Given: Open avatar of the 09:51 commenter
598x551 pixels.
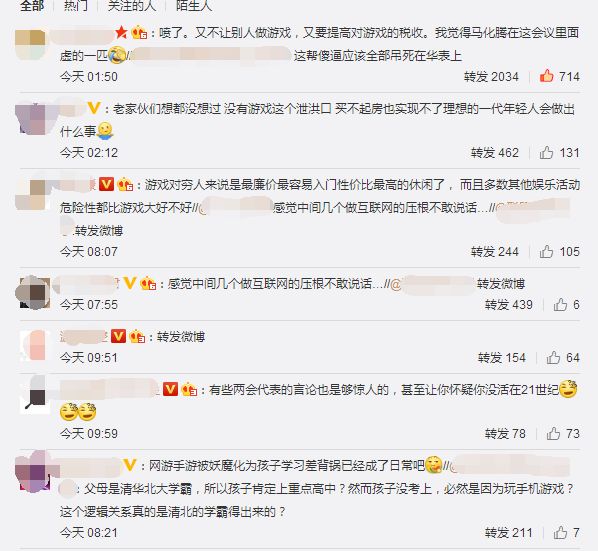Looking at the screenshot, I should point(35,345).
